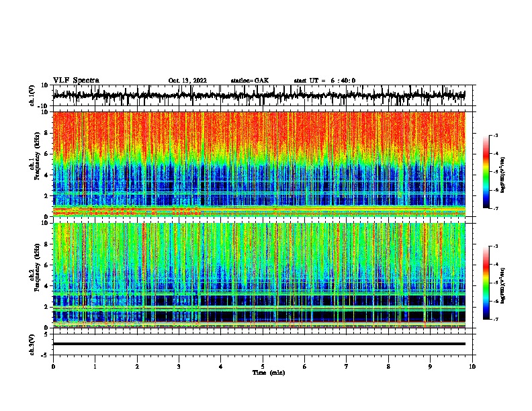The image size is (532, 411).
Task: Click the ch.1 spectrogram panel
Action: coord(259,164)
